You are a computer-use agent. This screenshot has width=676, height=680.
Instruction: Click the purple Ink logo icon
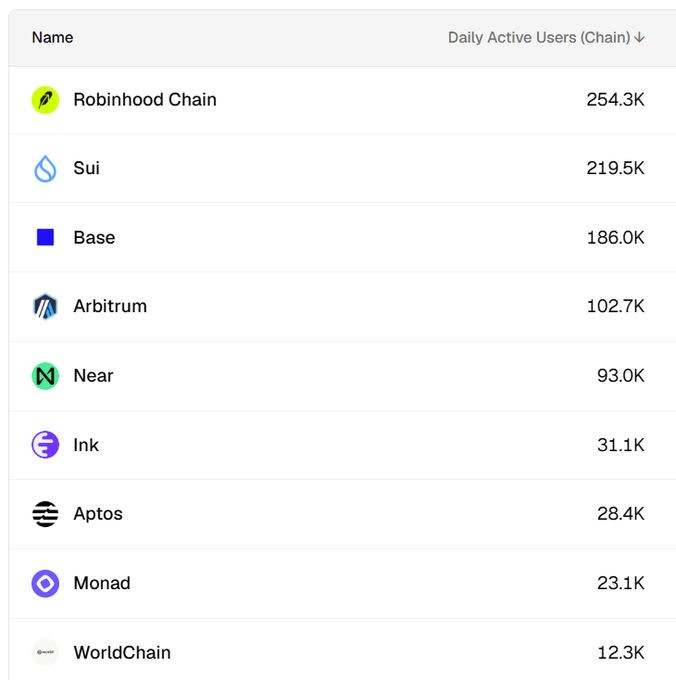tap(45, 445)
